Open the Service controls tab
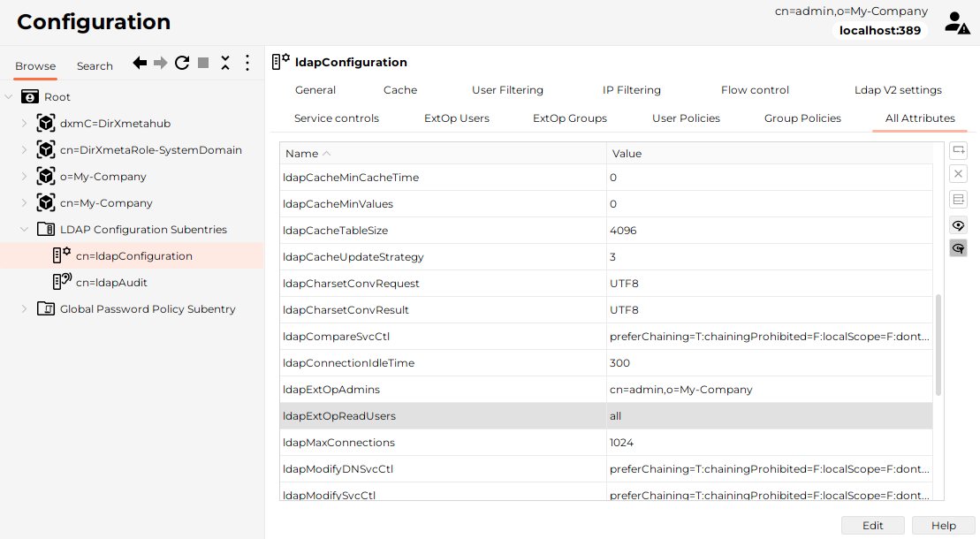This screenshot has height=539, width=980. coord(337,118)
